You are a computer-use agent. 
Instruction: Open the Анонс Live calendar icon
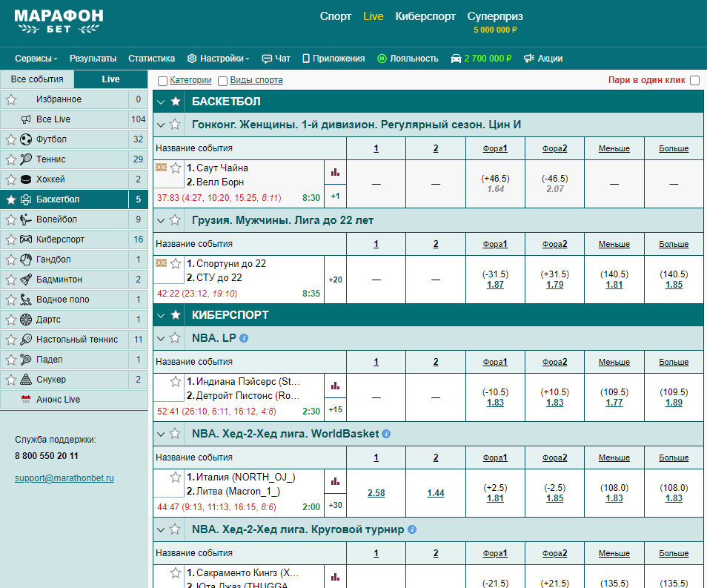tap(26, 400)
